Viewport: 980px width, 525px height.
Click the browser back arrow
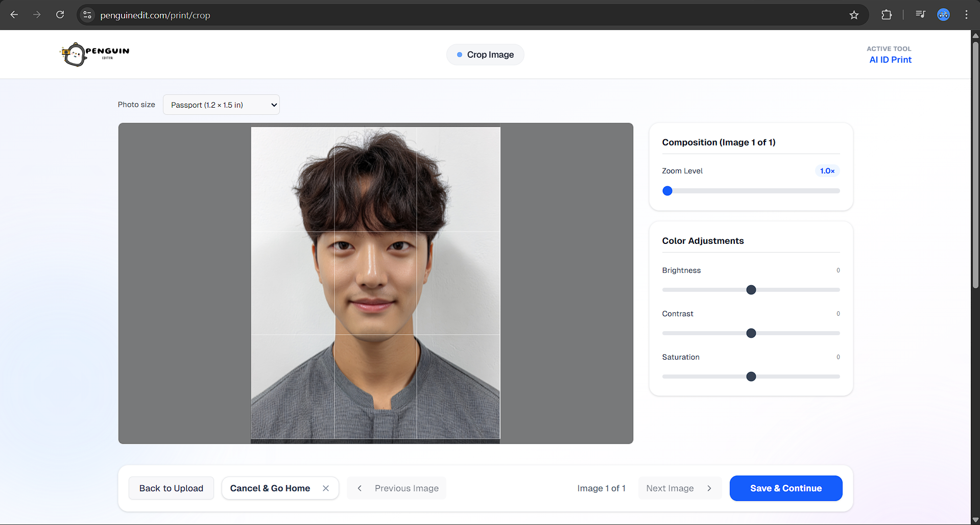pos(14,15)
